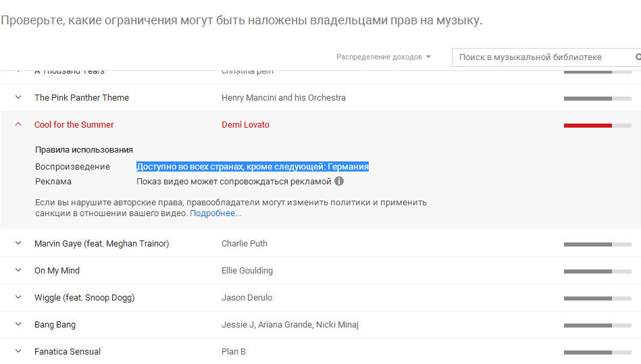Click artist name Plan B
Screen dimensions: 641x364
(x=234, y=351)
